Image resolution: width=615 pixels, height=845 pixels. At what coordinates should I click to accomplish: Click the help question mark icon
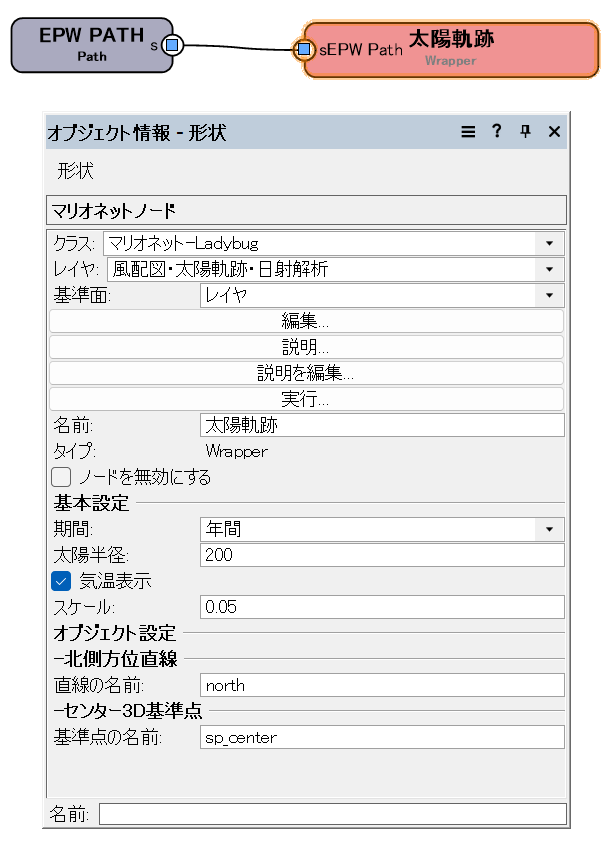[496, 132]
